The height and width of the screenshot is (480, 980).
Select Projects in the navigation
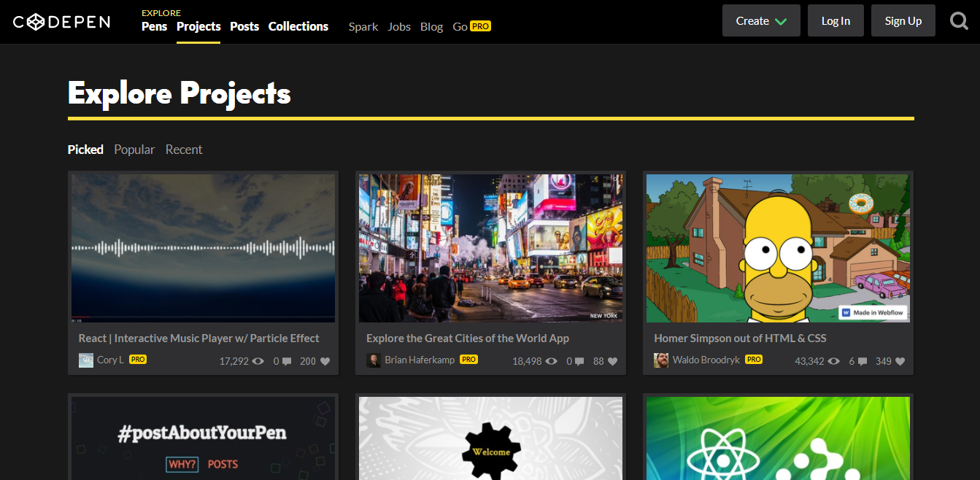[198, 26]
